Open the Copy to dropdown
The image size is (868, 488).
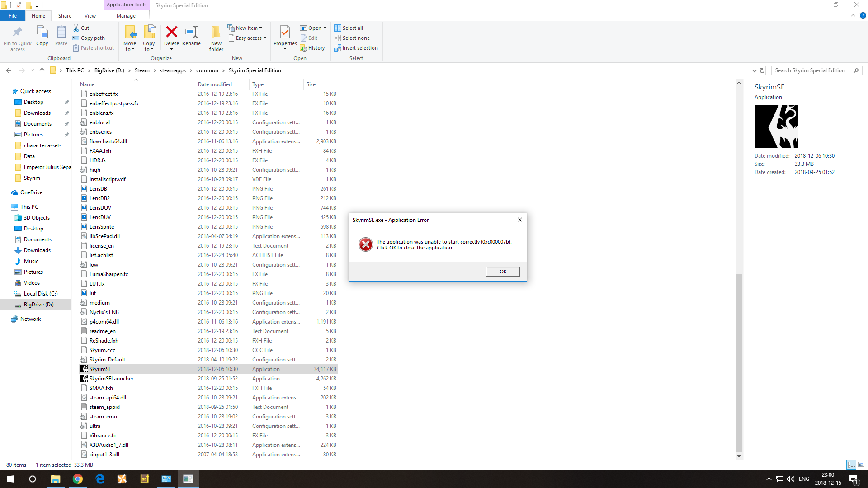pyautogui.click(x=149, y=38)
